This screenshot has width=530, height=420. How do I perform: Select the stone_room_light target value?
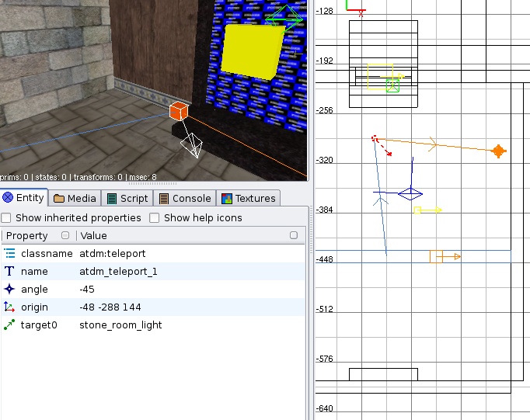tap(120, 325)
